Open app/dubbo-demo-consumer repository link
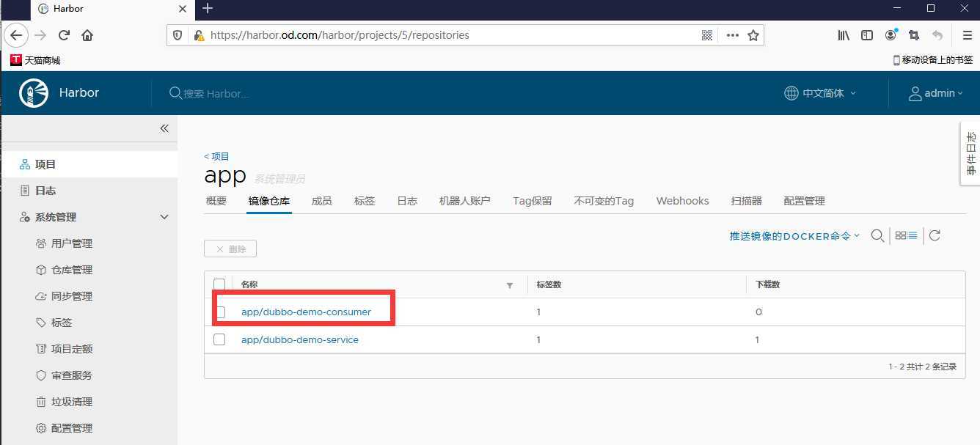980x445 pixels. tap(306, 312)
